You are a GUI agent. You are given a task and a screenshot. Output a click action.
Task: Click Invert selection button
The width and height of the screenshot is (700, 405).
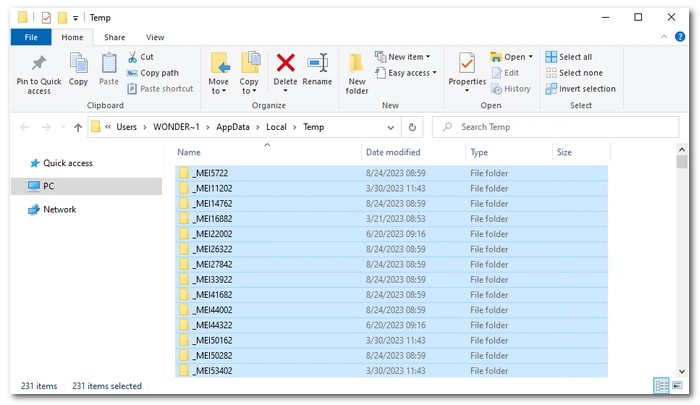(586, 89)
